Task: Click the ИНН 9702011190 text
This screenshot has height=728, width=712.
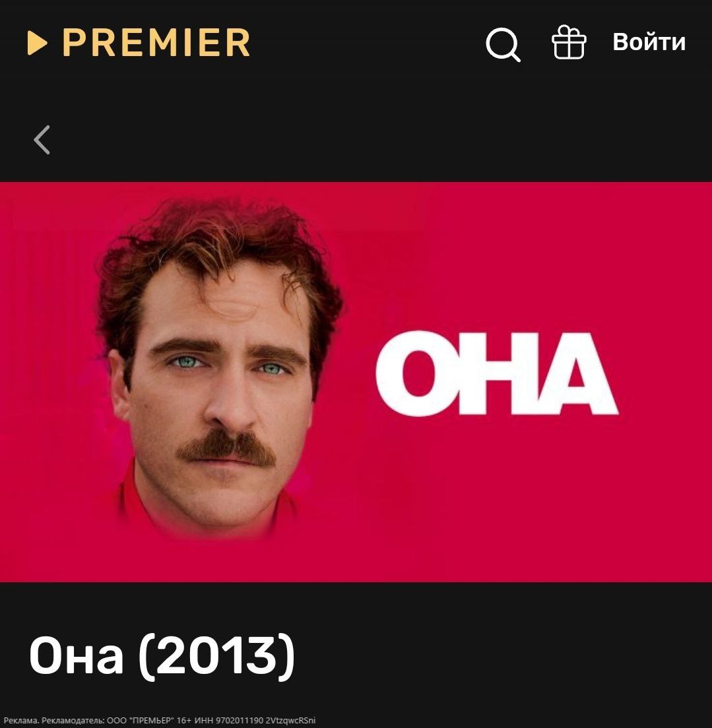Action: click(x=229, y=721)
